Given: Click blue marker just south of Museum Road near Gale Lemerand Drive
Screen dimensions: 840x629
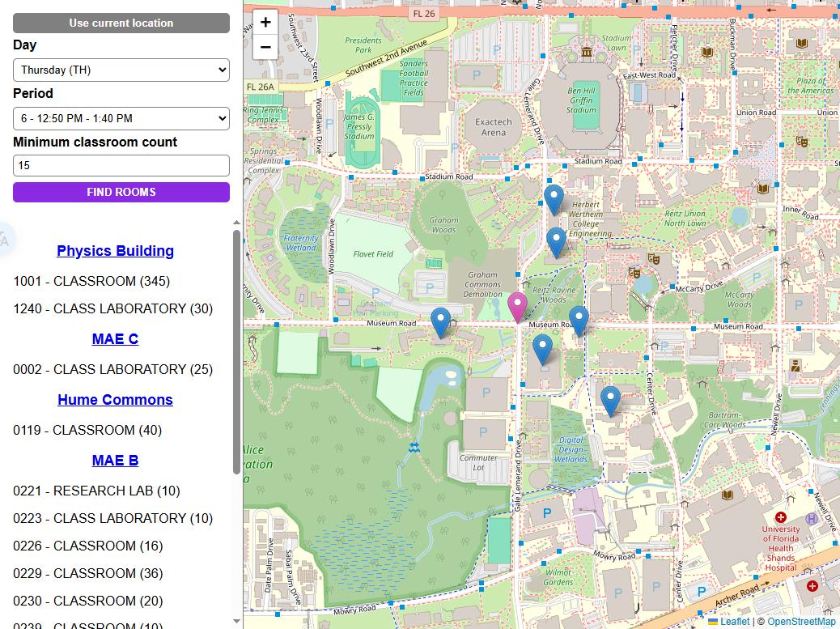Looking at the screenshot, I should (543, 350).
